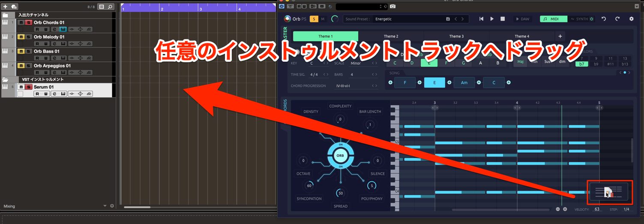Toggle read automation on Orb Melody 01
This screenshot has height=224, width=644.
[38, 44]
